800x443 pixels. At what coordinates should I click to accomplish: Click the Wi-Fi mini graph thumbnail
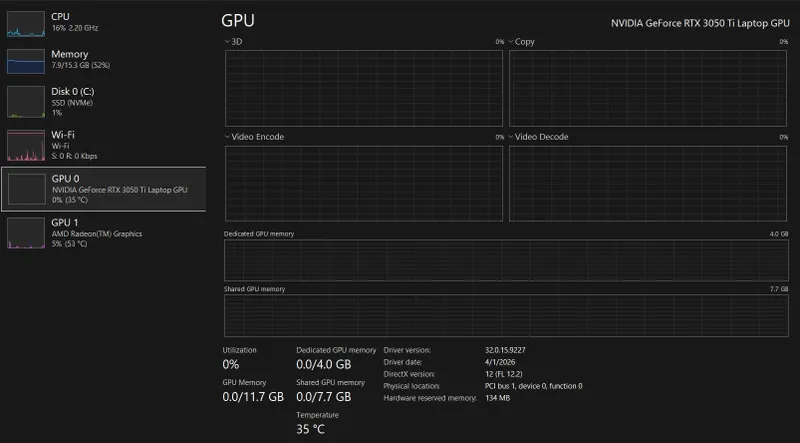tap(26, 145)
